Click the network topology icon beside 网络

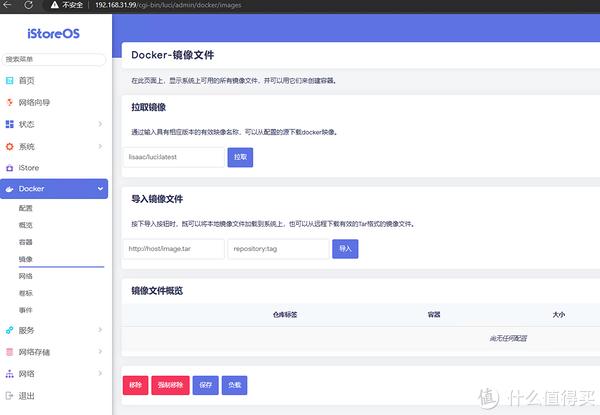pos(10,374)
